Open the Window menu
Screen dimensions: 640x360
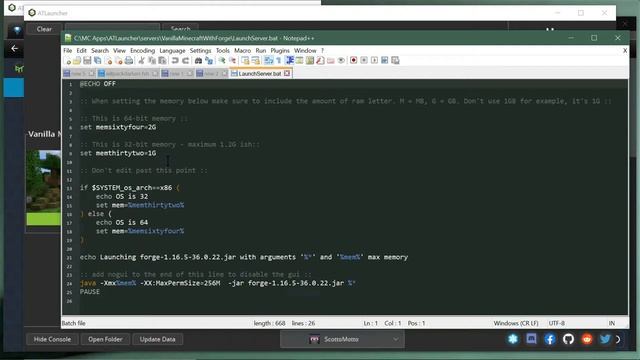305,50
